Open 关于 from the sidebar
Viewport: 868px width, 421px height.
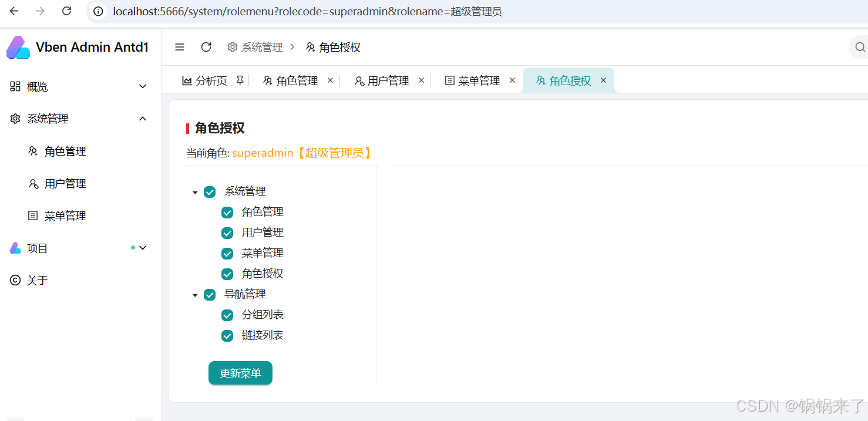tap(38, 280)
